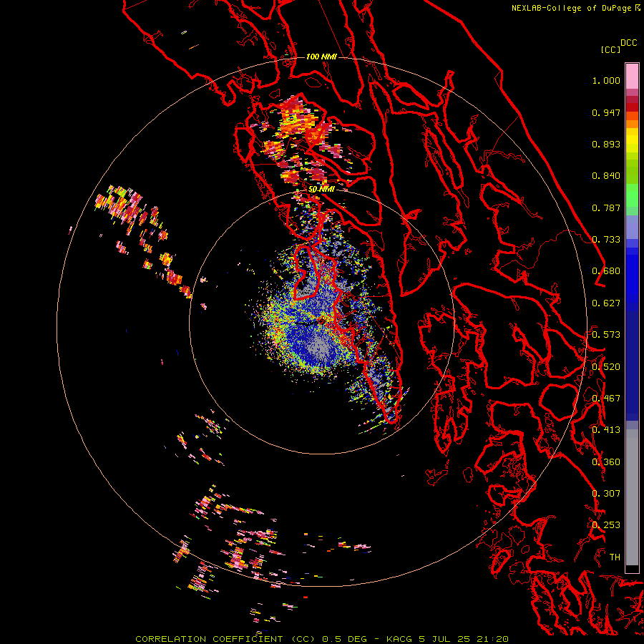Select the 1.000 value on color scale
The height and width of the screenshot is (644, 644).
[606, 80]
